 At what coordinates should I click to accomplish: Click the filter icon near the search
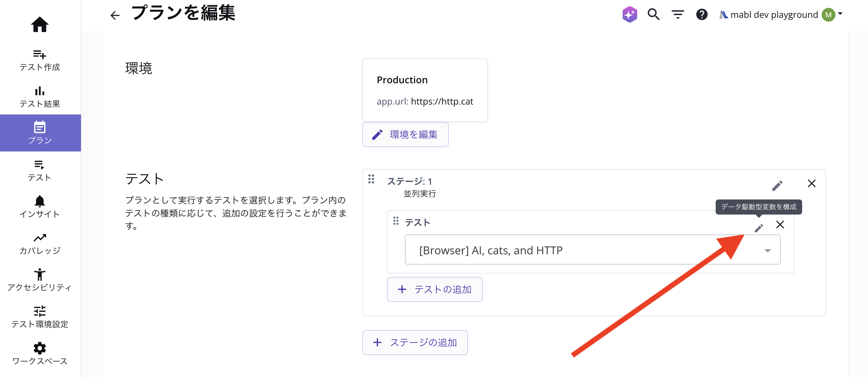[677, 14]
